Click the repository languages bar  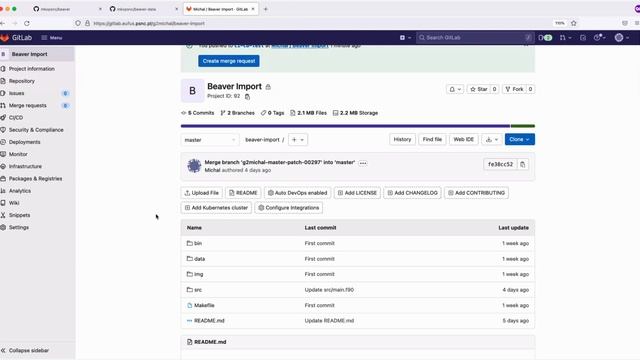(358, 126)
